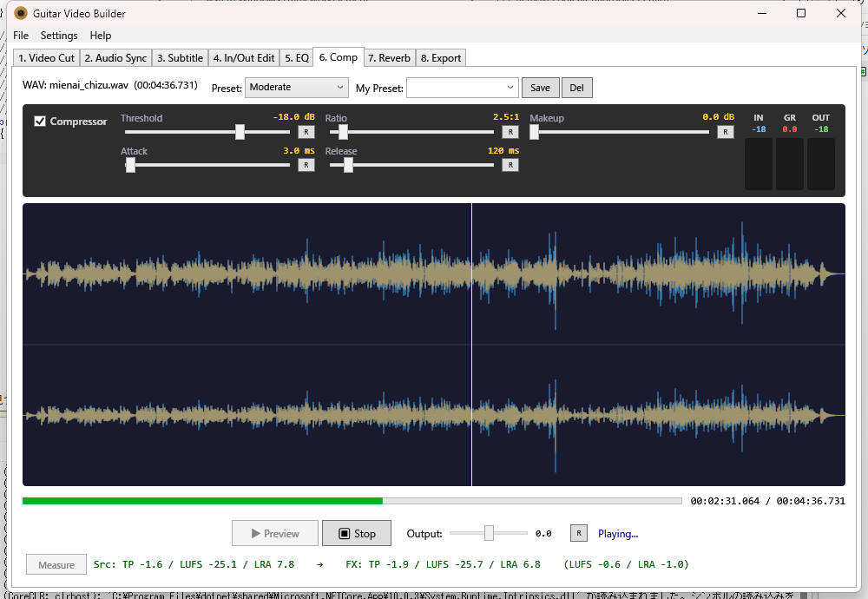Go to the 5. EQ tab
This screenshot has height=599, width=868.
pyautogui.click(x=296, y=58)
